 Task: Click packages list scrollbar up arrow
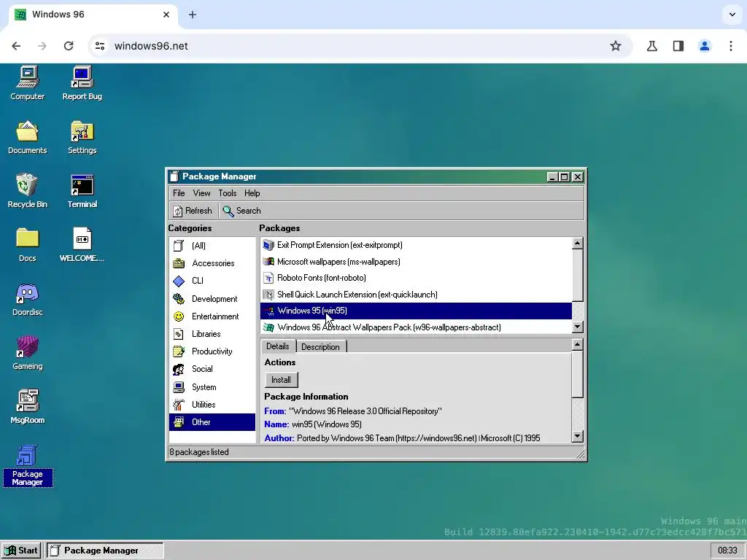pos(578,244)
